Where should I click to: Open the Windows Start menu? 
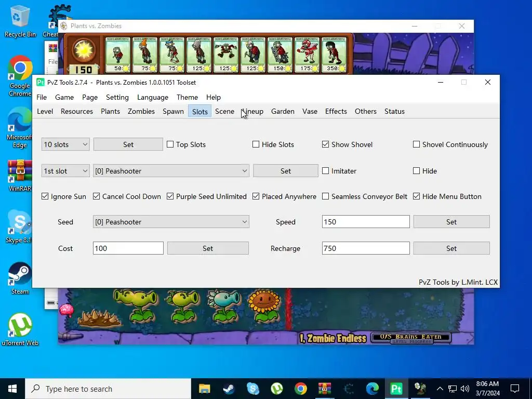(x=12, y=389)
